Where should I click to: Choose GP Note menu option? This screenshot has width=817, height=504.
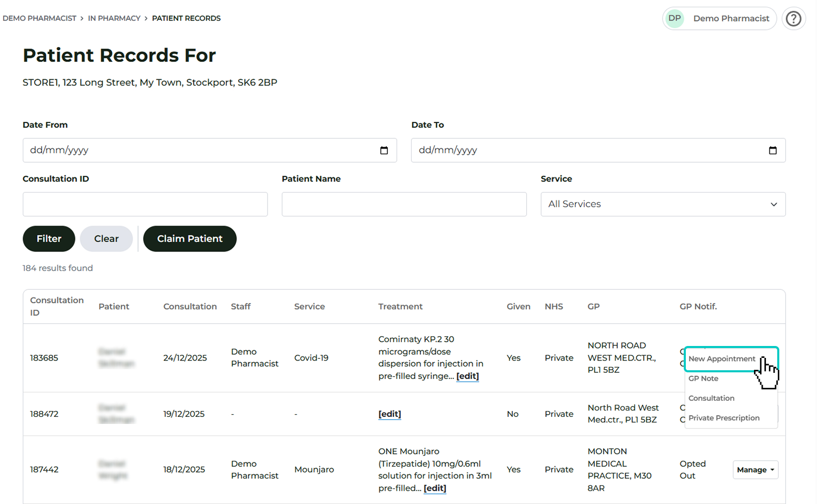[703, 379]
